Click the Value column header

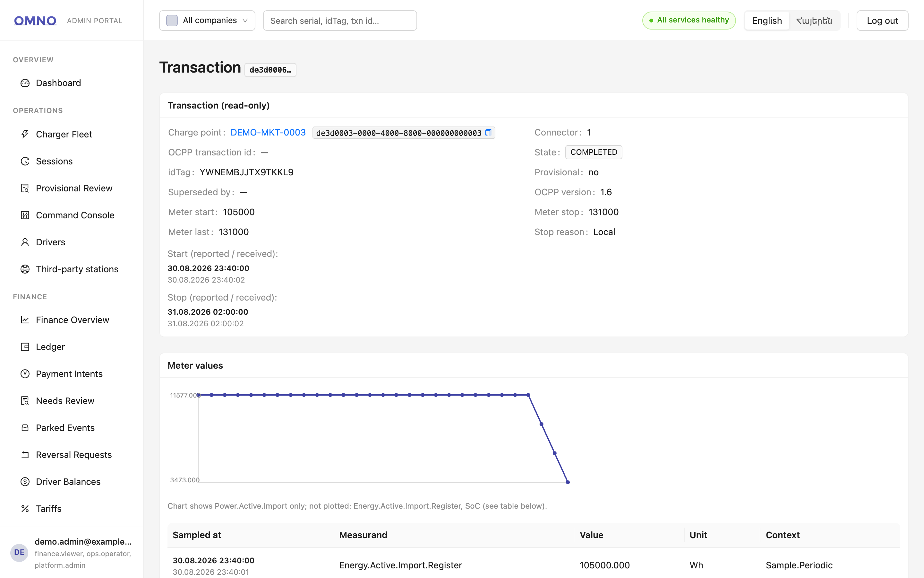[629, 535]
